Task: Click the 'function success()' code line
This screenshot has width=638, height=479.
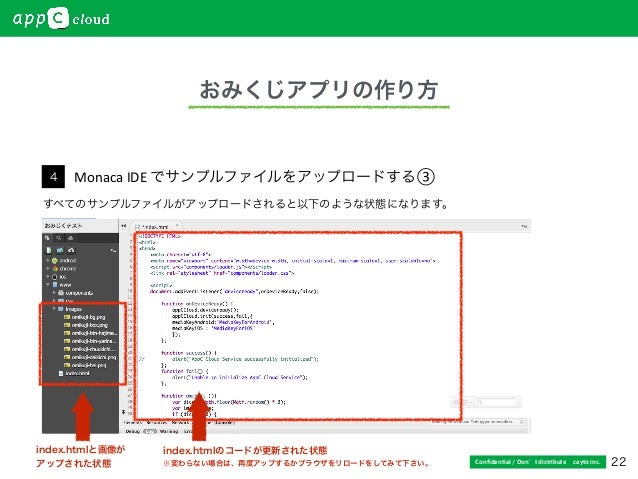Action: tap(189, 353)
